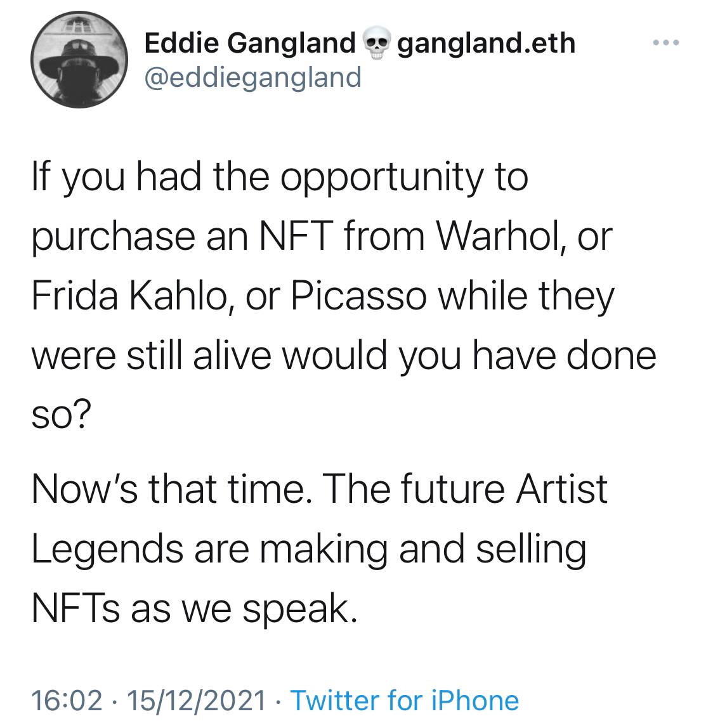Click the 16:02 timestamp
Screen dimensions: 713x728
click(x=67, y=700)
